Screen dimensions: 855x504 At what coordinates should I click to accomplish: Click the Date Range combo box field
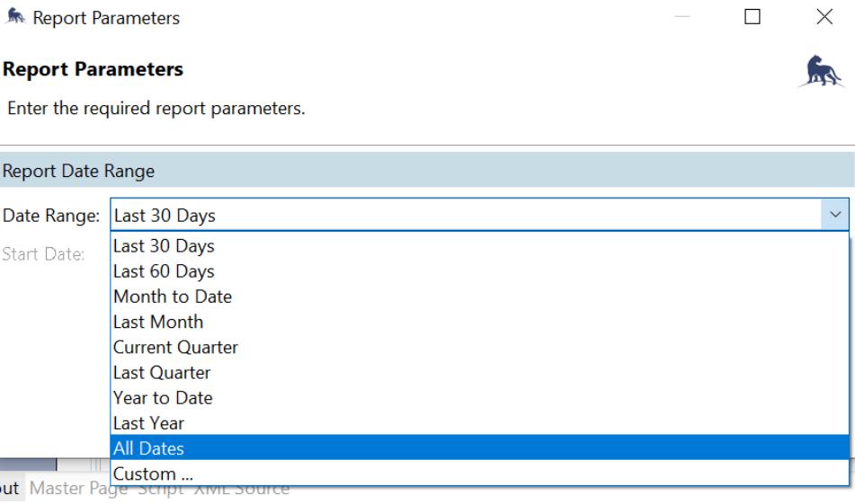466,216
